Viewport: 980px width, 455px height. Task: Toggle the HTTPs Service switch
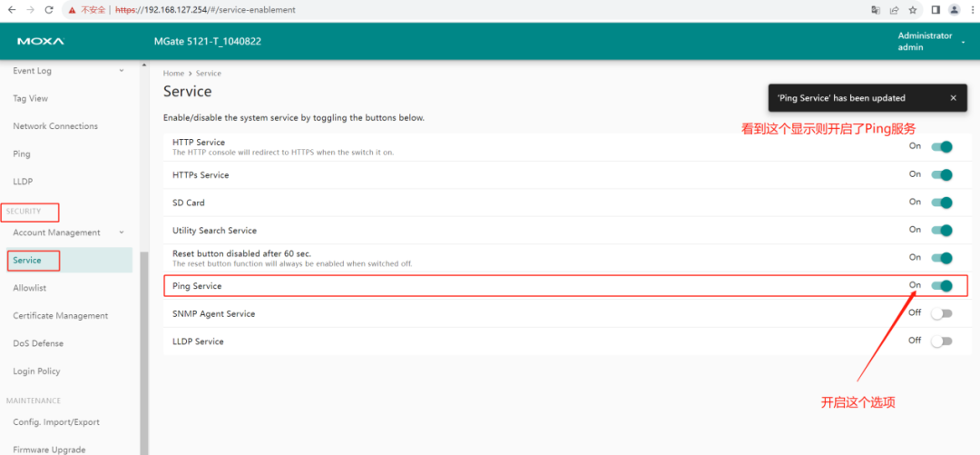point(941,174)
